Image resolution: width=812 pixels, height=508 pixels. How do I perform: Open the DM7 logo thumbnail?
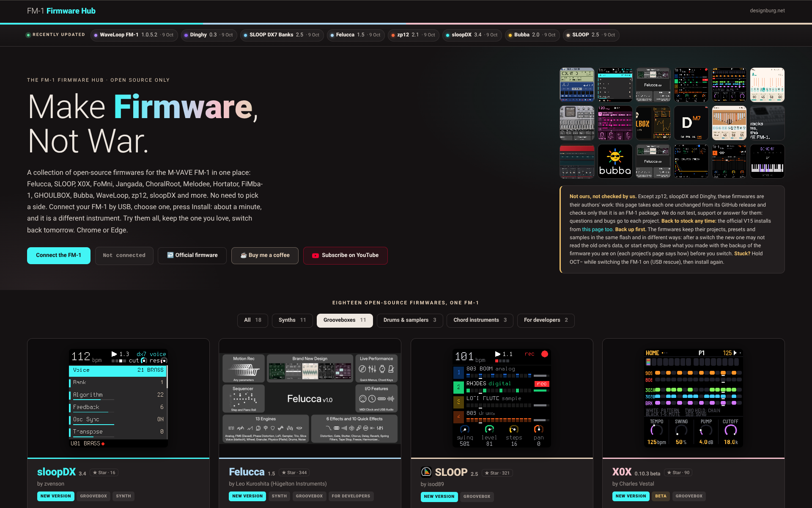pyautogui.click(x=691, y=123)
